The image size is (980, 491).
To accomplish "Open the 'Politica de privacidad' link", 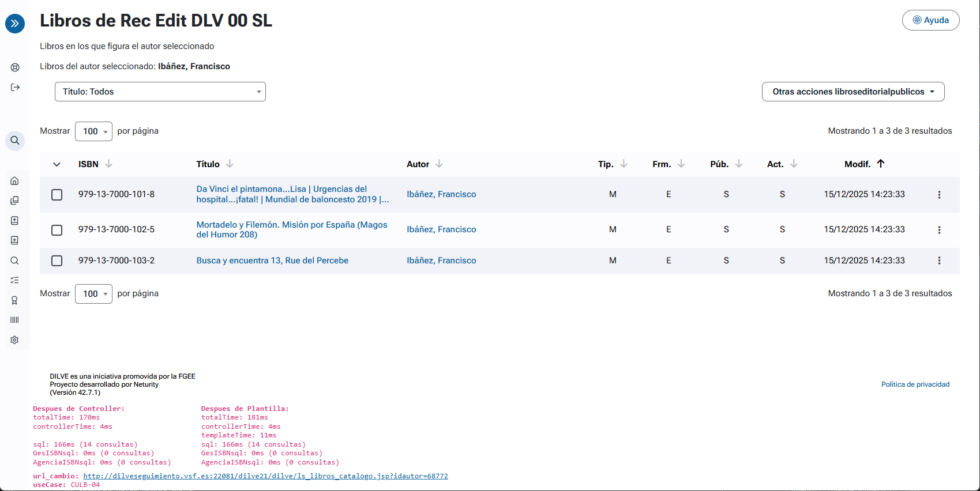I will point(915,384).
